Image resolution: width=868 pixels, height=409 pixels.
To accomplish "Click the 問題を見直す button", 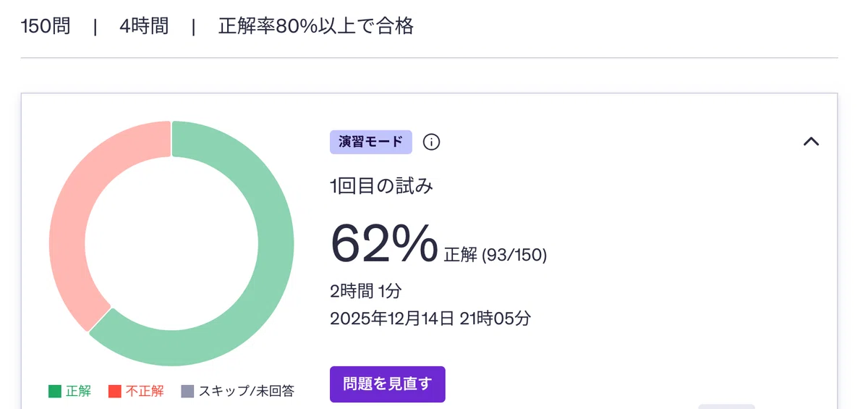I will click(x=387, y=384).
